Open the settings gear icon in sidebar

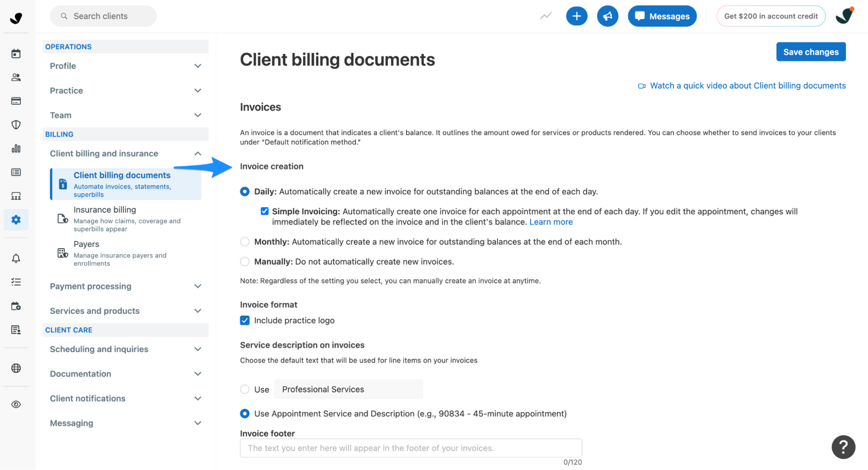tap(16, 220)
